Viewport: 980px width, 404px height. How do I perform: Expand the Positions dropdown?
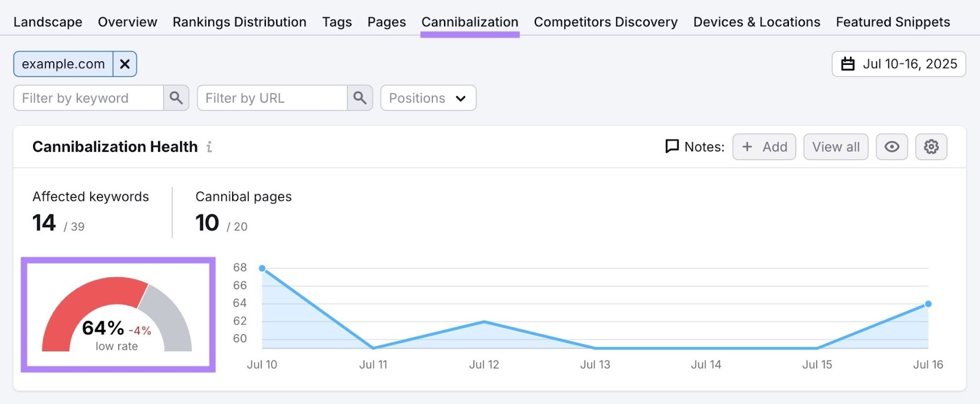[x=428, y=98]
